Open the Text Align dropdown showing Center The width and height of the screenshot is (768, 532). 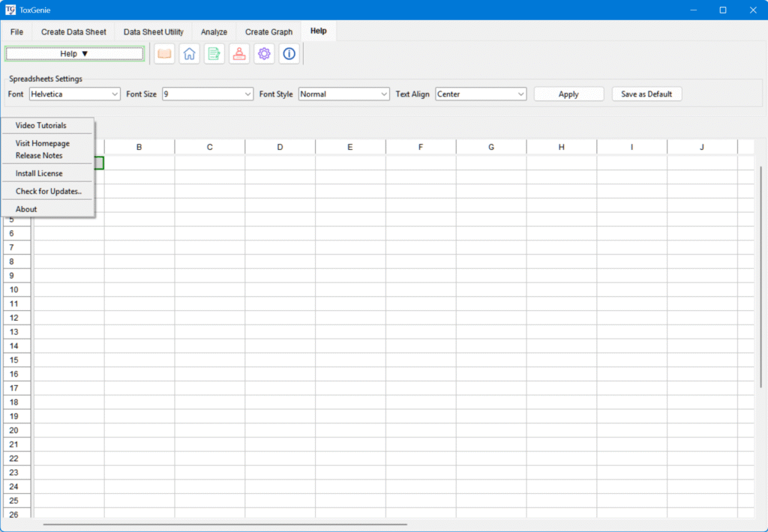481,94
